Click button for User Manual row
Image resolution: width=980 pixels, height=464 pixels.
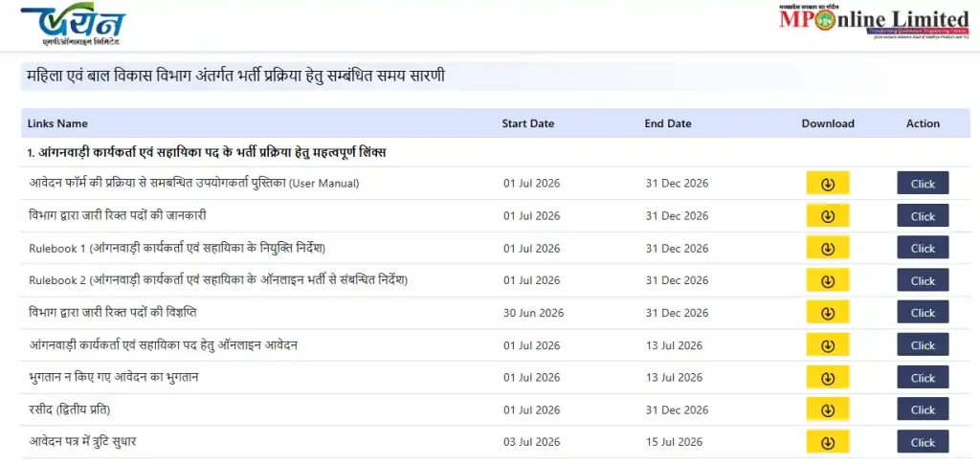(923, 184)
